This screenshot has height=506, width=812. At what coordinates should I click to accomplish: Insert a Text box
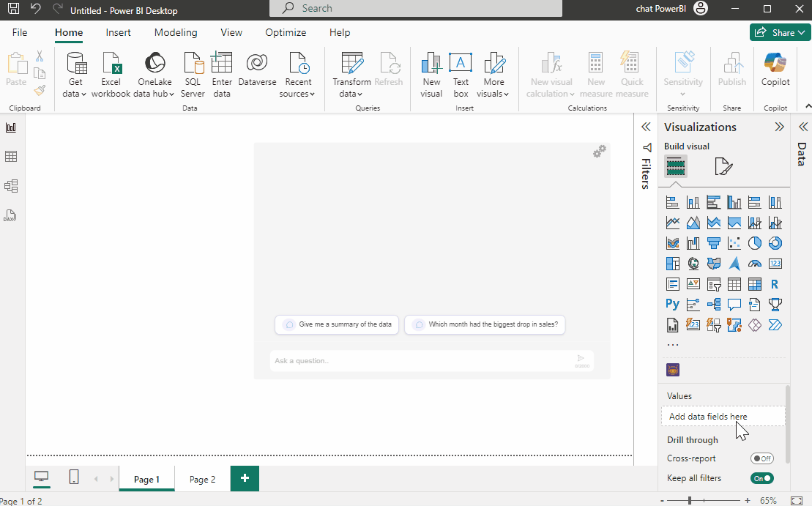[x=461, y=75]
